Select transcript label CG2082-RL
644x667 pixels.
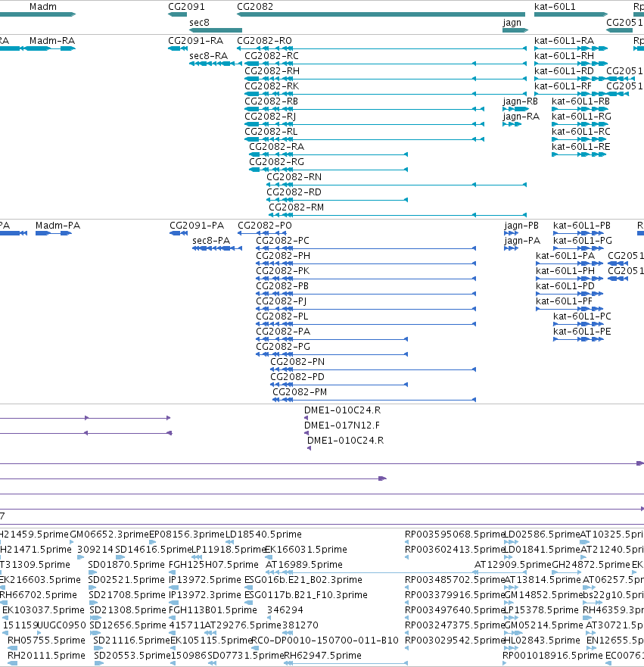271,132
